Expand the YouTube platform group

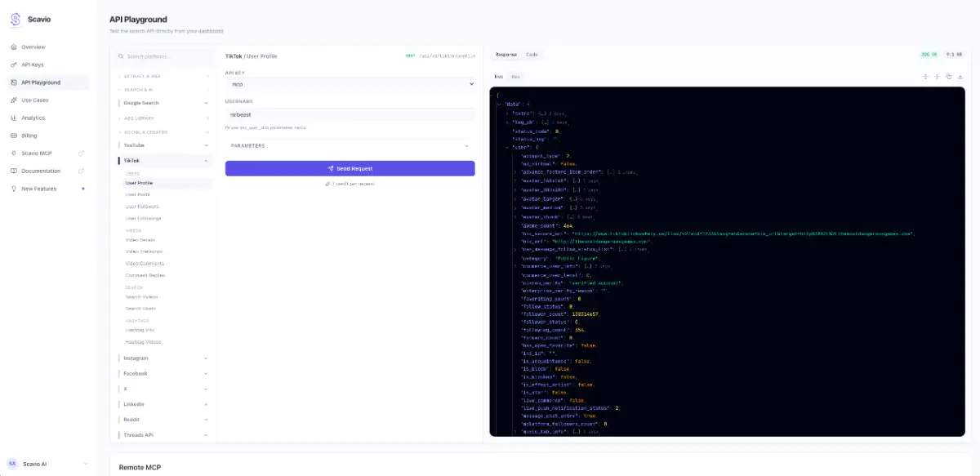(163, 145)
